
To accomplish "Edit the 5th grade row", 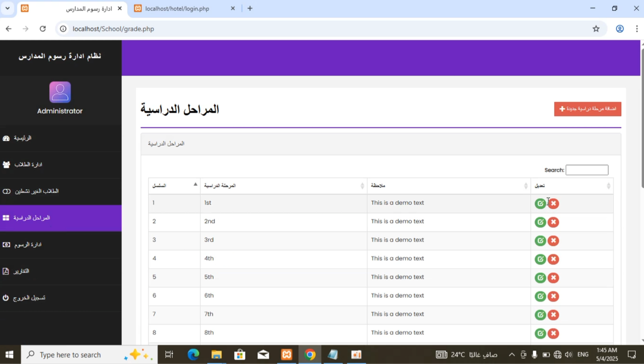I will click(540, 278).
